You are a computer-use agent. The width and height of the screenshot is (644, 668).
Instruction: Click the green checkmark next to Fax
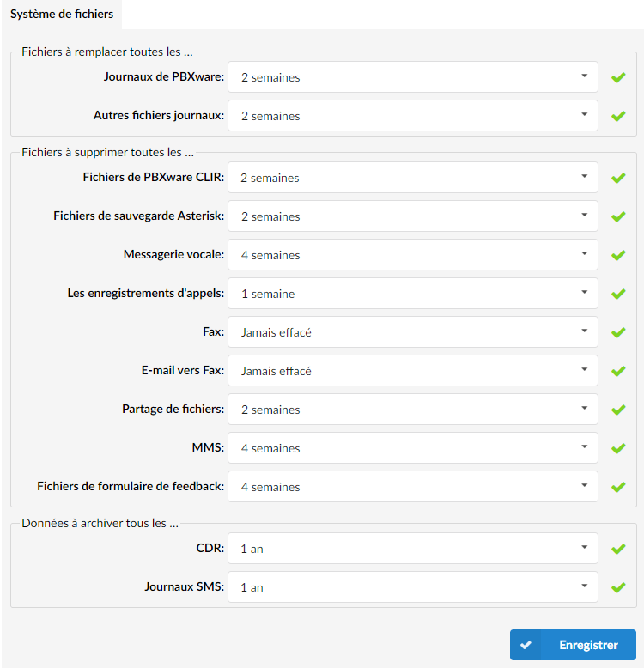(618, 332)
